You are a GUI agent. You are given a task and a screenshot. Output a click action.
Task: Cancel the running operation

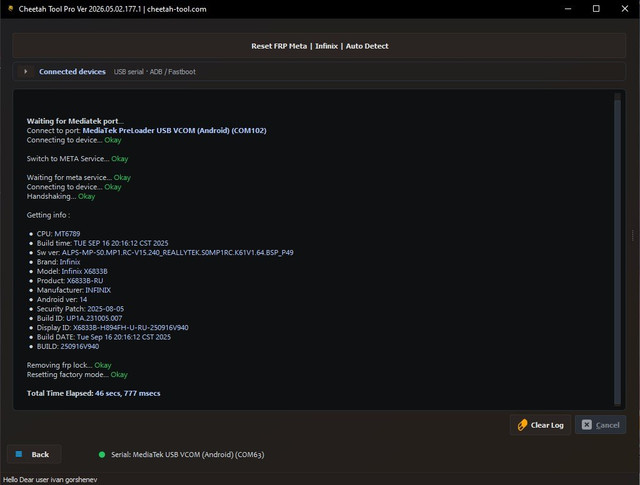pos(600,425)
